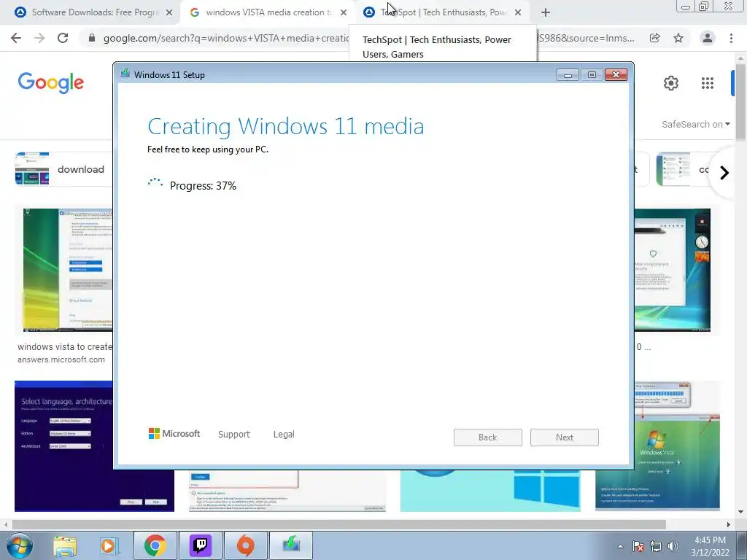Advance filter chips with right chevron
Screen dimensions: 747x560
pyautogui.click(x=724, y=172)
